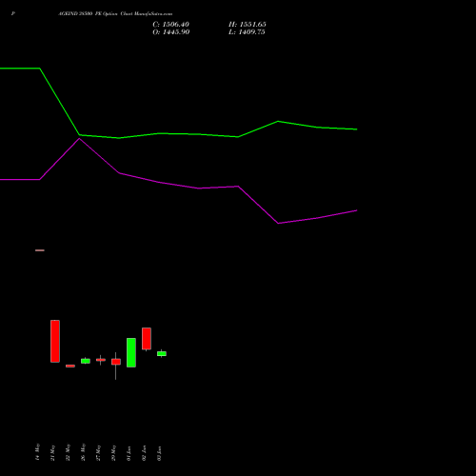Click the open price value O: 1445.90
The height and width of the screenshot is (476, 476).
click(171, 32)
